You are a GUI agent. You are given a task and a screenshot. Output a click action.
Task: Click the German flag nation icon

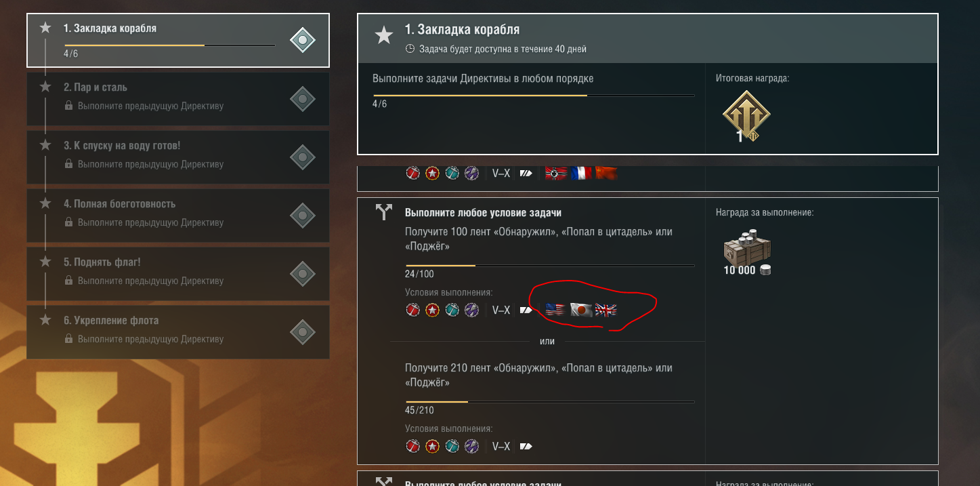pos(555,173)
